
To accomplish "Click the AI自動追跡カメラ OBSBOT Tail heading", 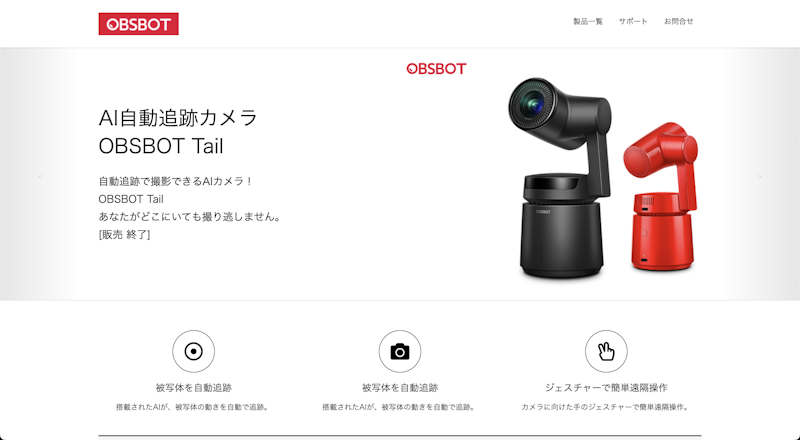I will 178,132.
